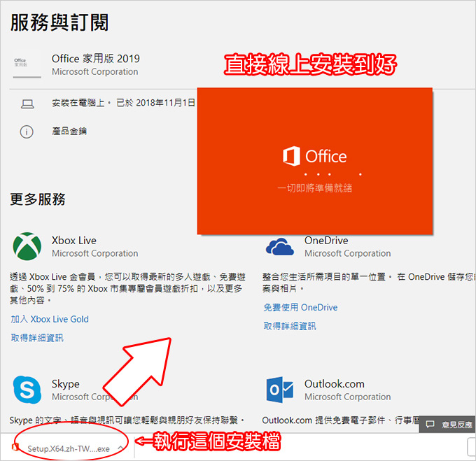The width and height of the screenshot is (476, 461).
Task: Click the Office logo in splash window
Action: tap(314, 156)
